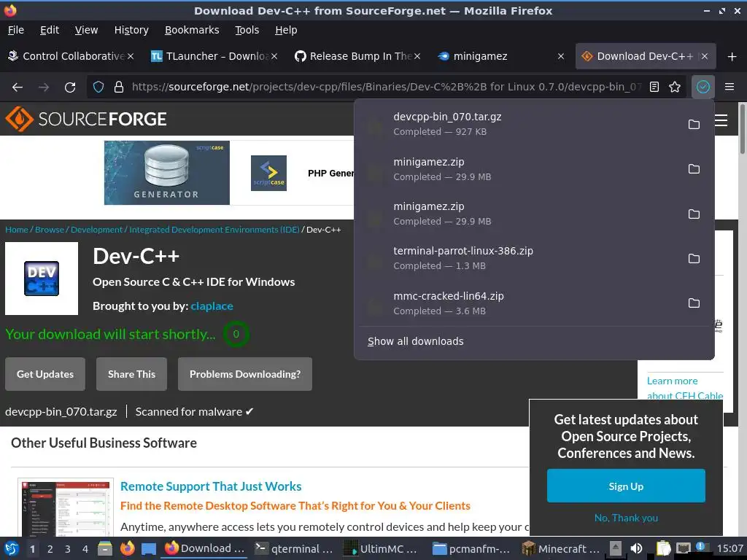Open clipboard manager tray icon
Screen dimensions: 747x560
coord(663,548)
